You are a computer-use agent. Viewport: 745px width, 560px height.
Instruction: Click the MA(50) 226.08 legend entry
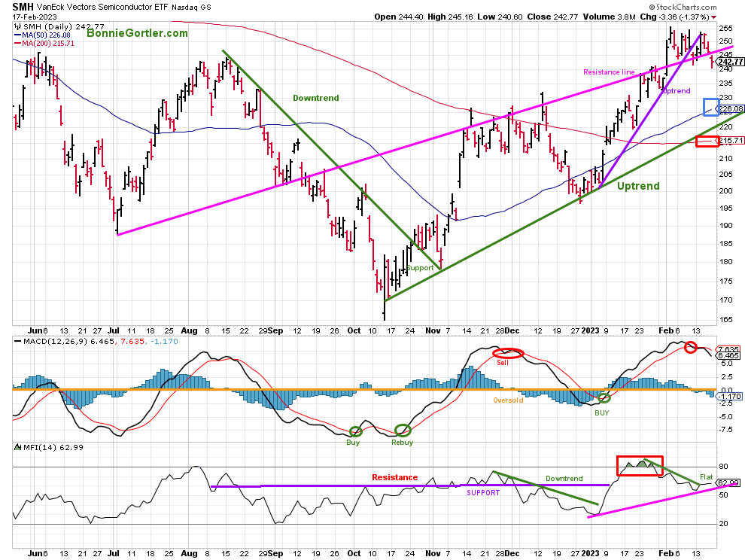42,35
